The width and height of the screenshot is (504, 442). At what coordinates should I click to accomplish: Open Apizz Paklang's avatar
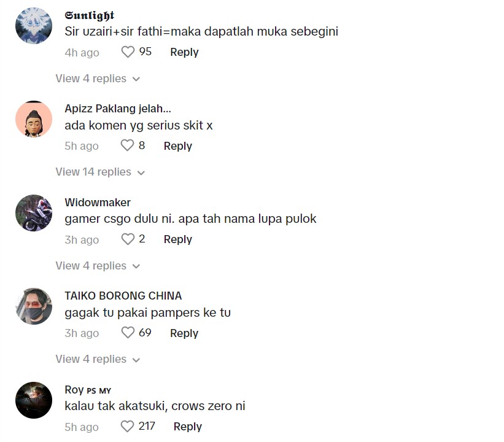click(x=34, y=119)
